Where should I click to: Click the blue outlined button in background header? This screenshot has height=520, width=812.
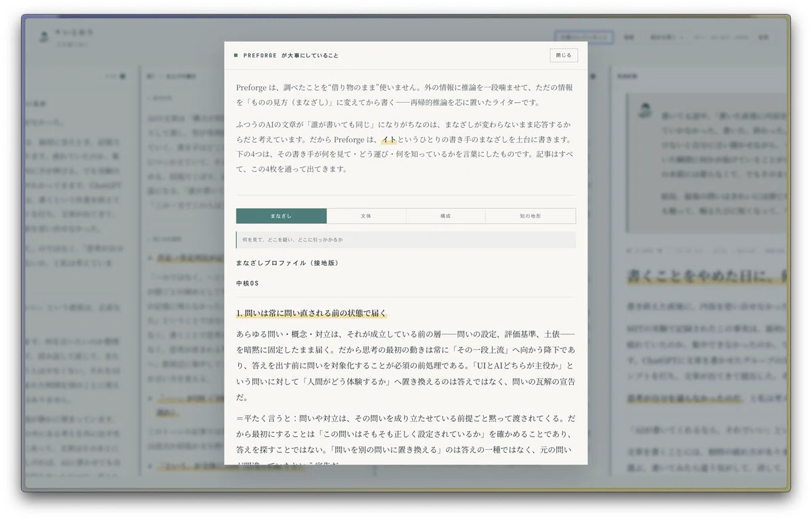583,37
